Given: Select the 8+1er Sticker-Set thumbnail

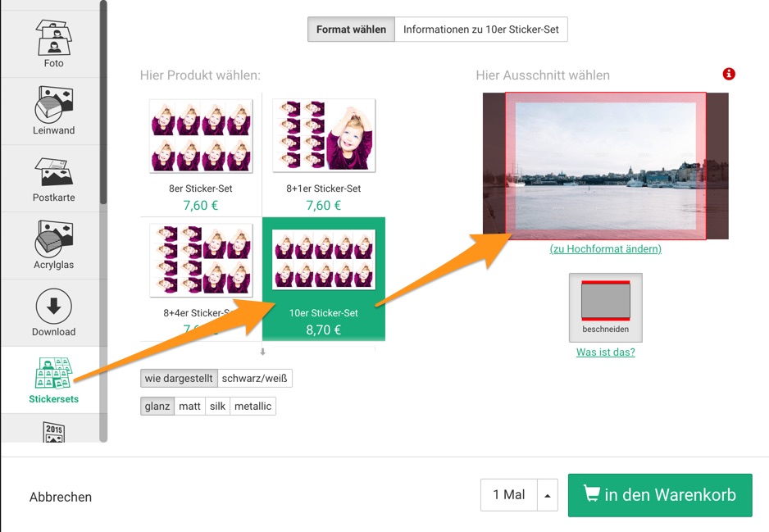Looking at the screenshot, I should point(324,136).
